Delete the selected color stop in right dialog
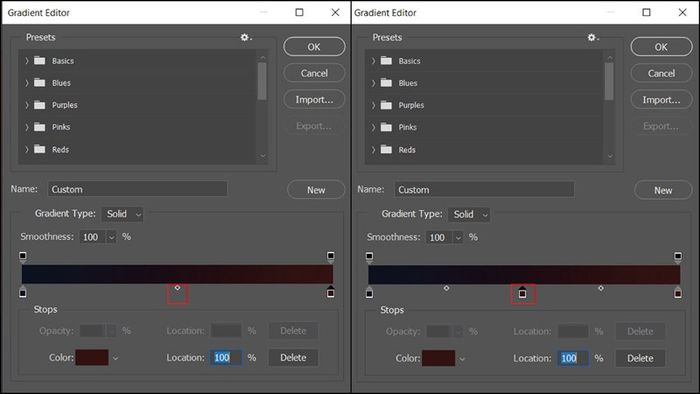This screenshot has width=700, height=394. 640,358
